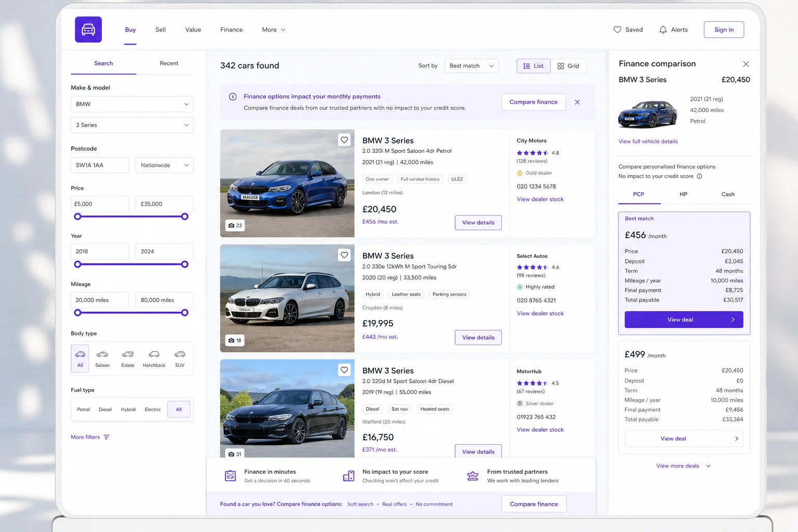Screen dimensions: 798x532
Task: Switch to List view
Action: [x=534, y=66]
